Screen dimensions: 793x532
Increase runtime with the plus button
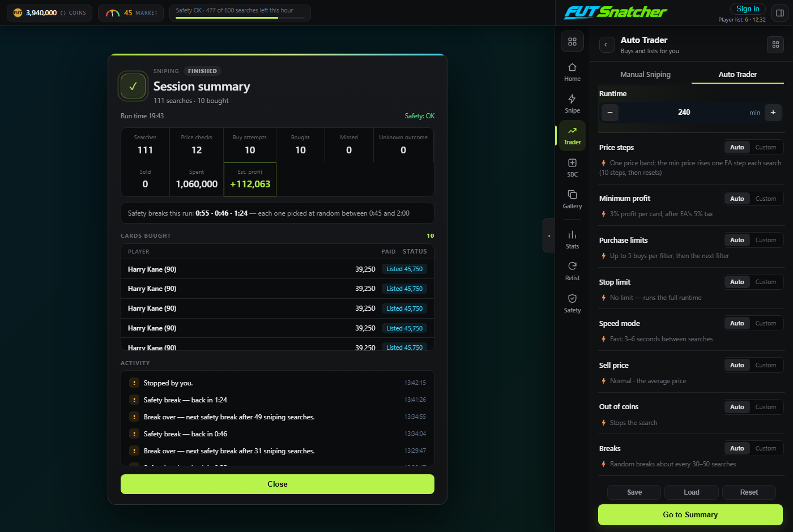773,112
